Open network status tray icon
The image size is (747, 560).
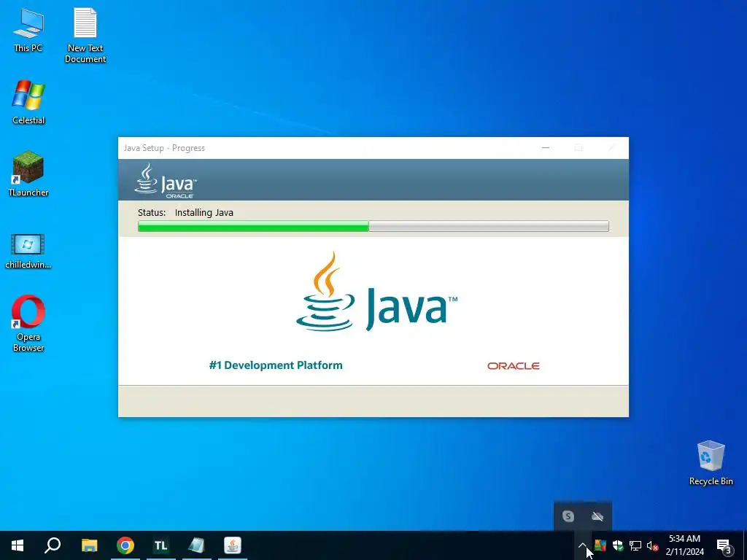pyautogui.click(x=635, y=545)
